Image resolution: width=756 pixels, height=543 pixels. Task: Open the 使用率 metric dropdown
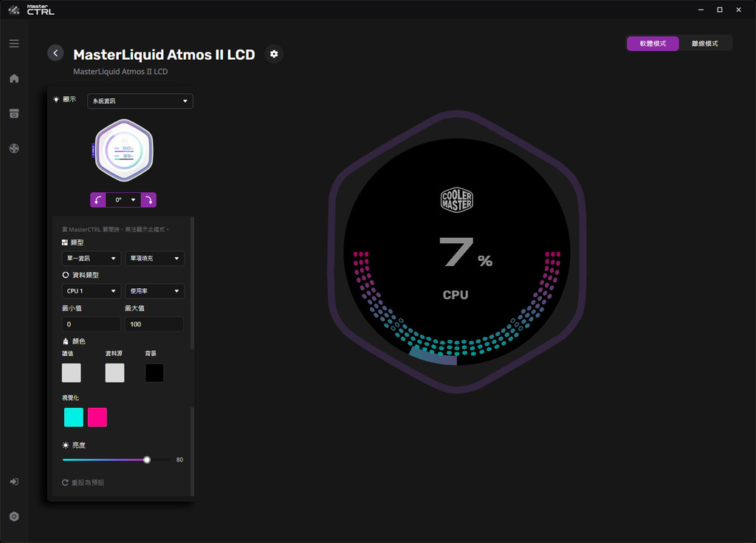154,291
